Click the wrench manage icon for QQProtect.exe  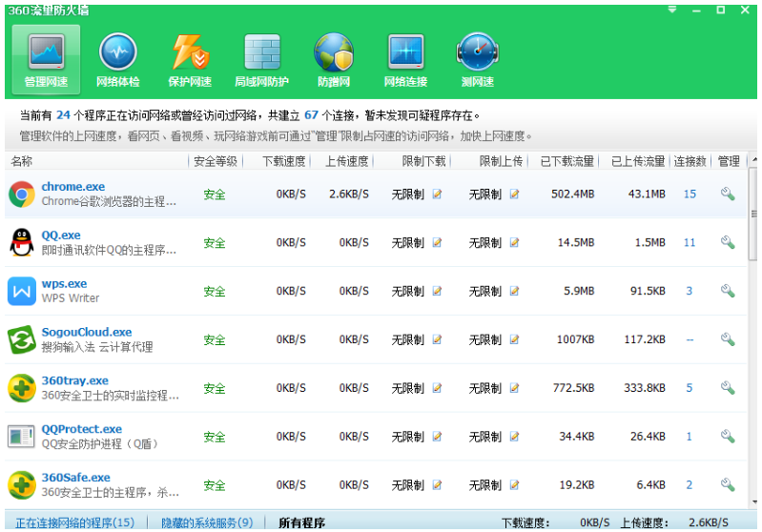click(x=728, y=436)
